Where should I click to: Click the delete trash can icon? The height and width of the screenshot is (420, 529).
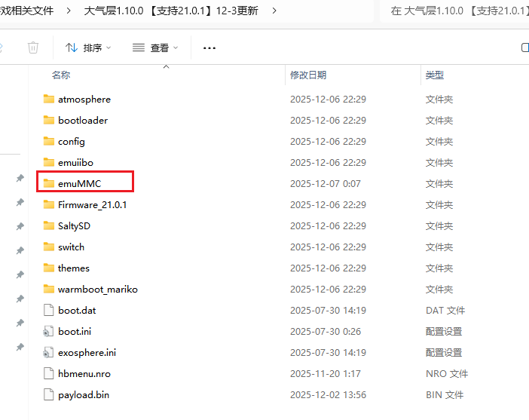click(x=33, y=48)
